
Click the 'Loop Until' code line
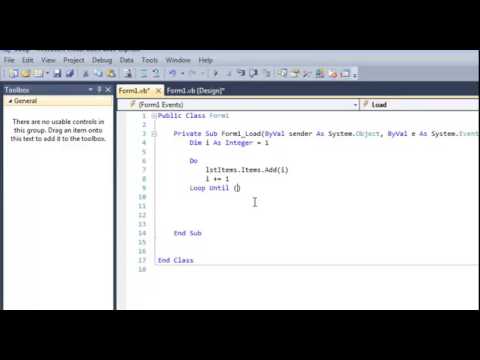[215, 188]
